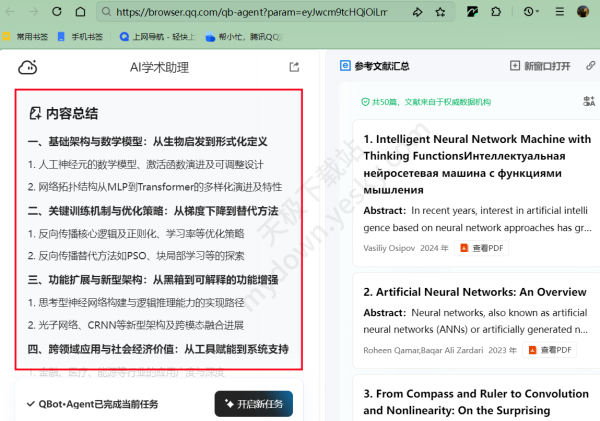Click 开启新任务 button
Screen dimensions: 600x421
click(253, 403)
